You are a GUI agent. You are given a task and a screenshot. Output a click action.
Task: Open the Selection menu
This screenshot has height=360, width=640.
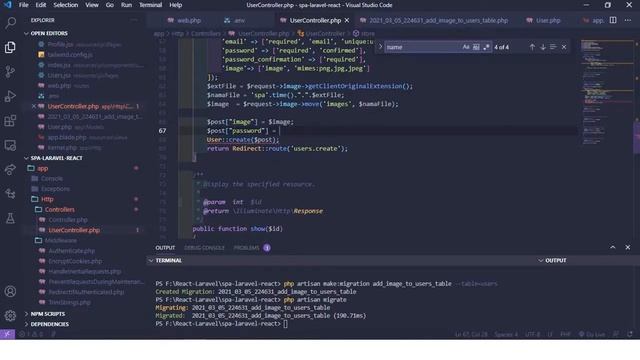66,5
